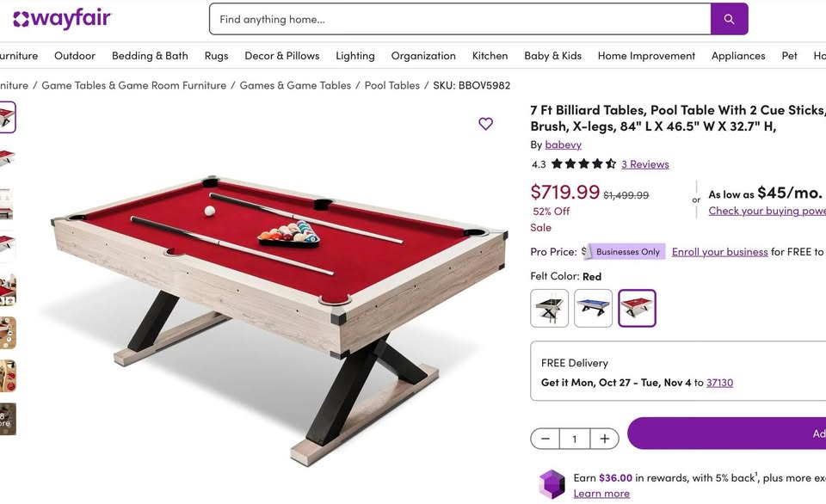This screenshot has width=826, height=504.
Task: Open the Decor & Pillows menu
Action: [x=282, y=56]
